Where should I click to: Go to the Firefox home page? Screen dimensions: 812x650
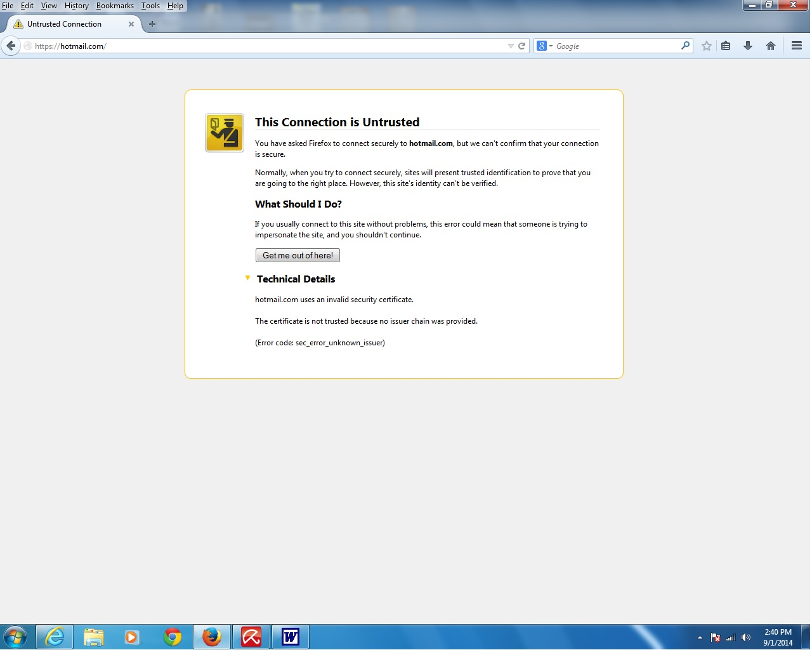point(771,46)
